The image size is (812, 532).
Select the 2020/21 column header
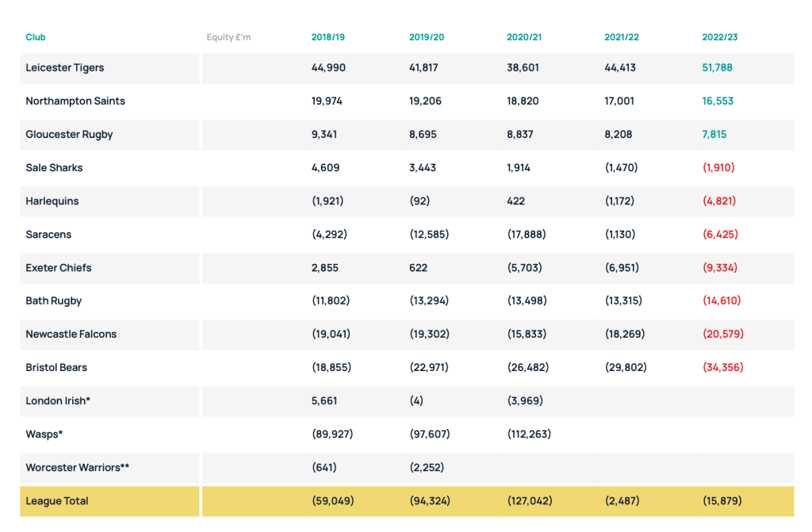523,37
